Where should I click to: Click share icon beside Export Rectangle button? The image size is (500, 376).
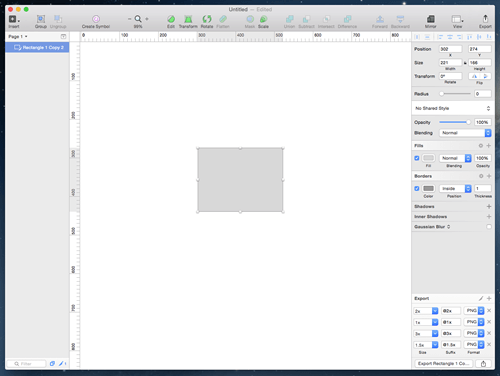click(483, 364)
